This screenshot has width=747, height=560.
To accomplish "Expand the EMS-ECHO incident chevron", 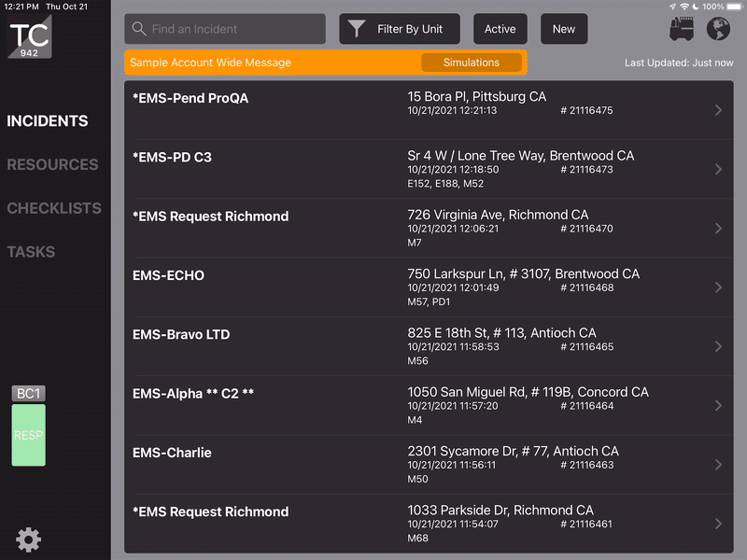I will [x=717, y=287].
